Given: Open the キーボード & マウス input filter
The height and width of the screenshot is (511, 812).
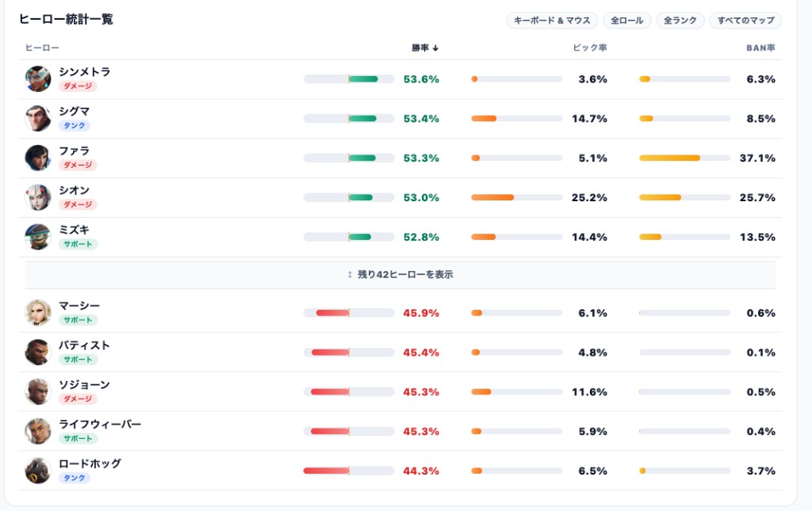Looking at the screenshot, I should click(x=552, y=21).
